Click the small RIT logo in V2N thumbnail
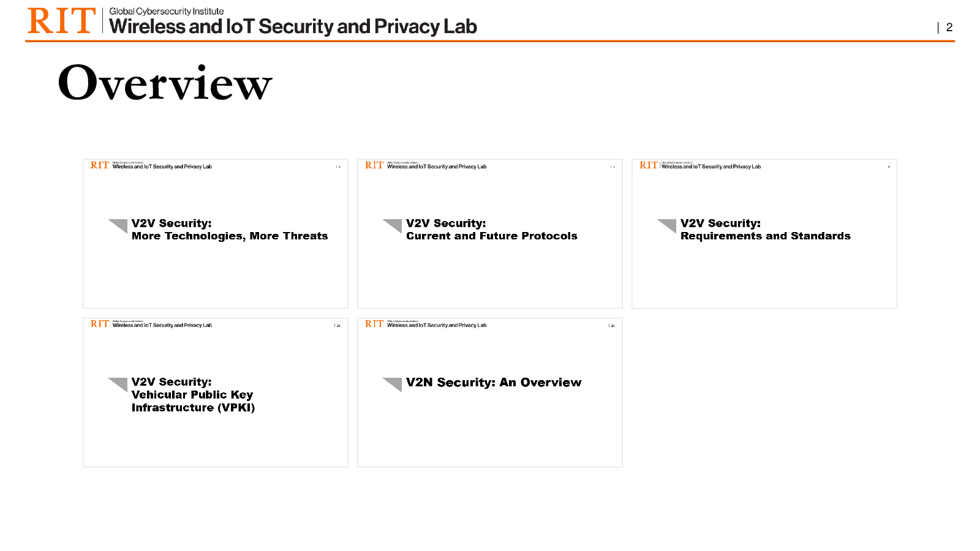The width and height of the screenshot is (980, 551). click(x=374, y=324)
